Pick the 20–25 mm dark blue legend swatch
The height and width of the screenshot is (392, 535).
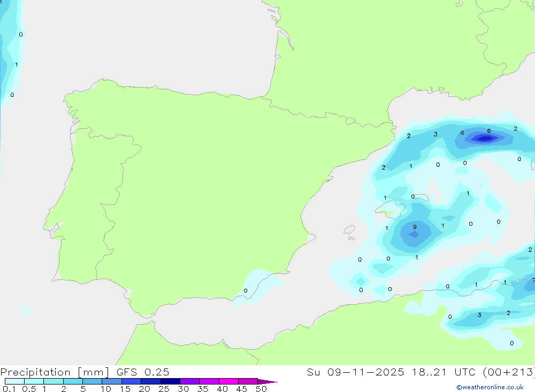coord(150,381)
